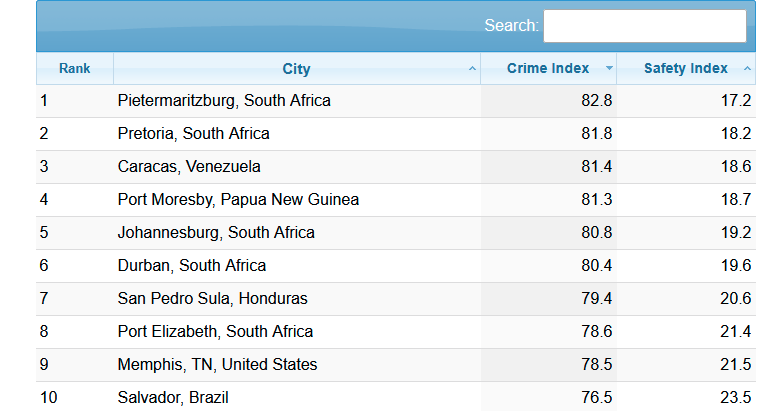
Task: Click the City column sort arrow icon
Action: 472,69
